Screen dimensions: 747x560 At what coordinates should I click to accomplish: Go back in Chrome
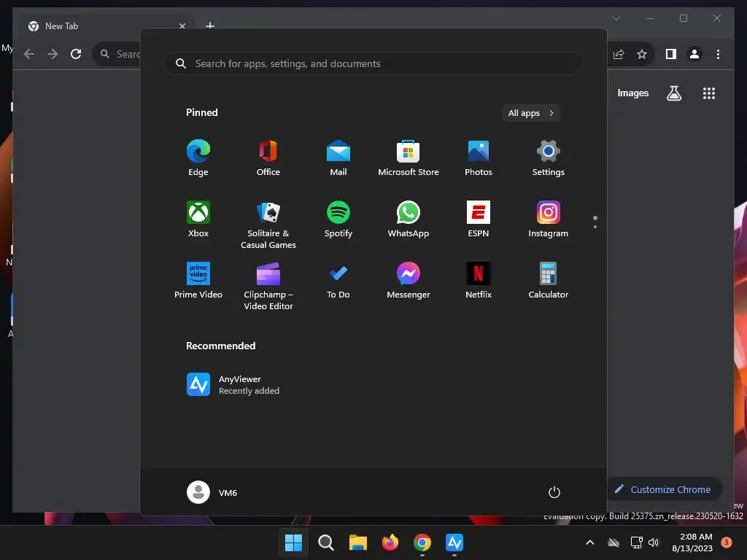tap(29, 54)
